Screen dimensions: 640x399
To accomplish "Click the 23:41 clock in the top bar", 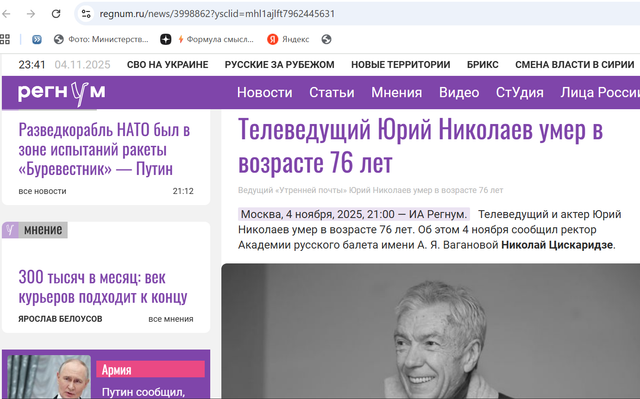I will [x=32, y=65].
